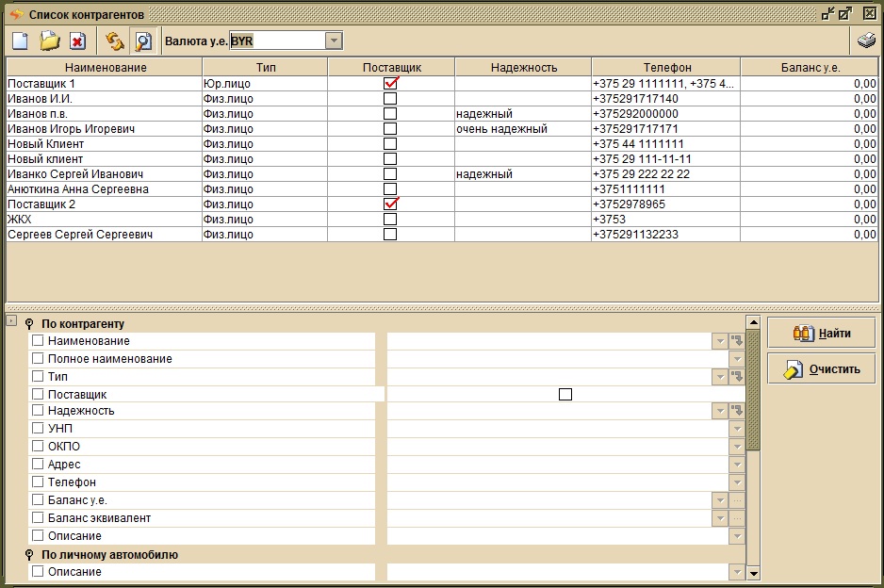Click the filter panel scrollbar thumb
This screenshot has width=884, height=588.
pos(753,390)
